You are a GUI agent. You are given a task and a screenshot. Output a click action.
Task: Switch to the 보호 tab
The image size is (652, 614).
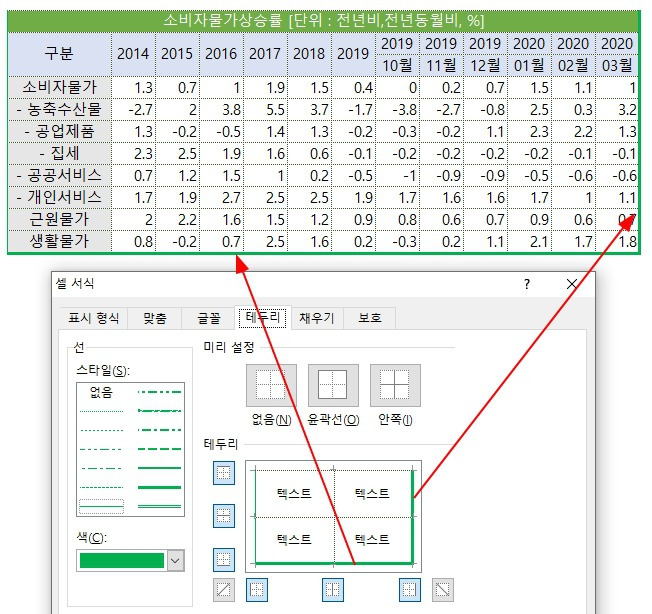coord(369,318)
